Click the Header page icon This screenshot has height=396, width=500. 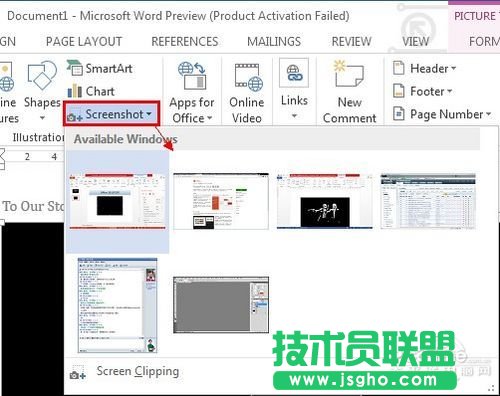click(x=399, y=68)
